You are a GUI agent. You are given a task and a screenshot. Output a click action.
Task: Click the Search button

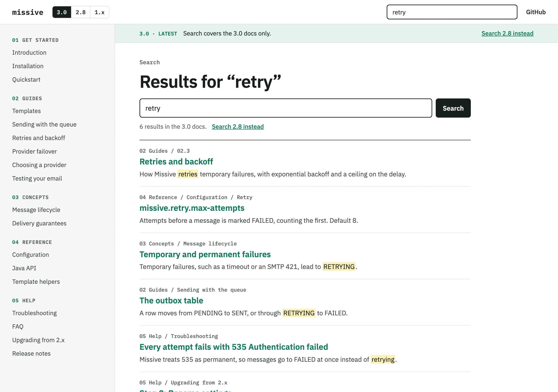click(453, 108)
